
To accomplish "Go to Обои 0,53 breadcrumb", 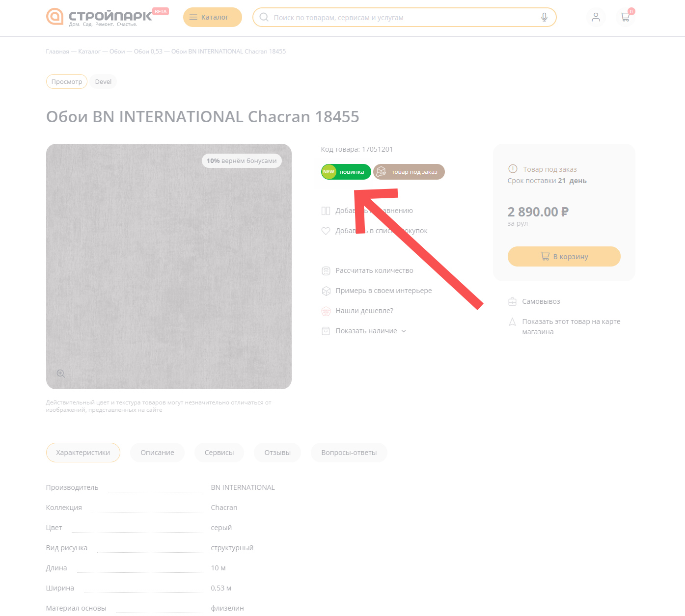I will [x=148, y=52].
